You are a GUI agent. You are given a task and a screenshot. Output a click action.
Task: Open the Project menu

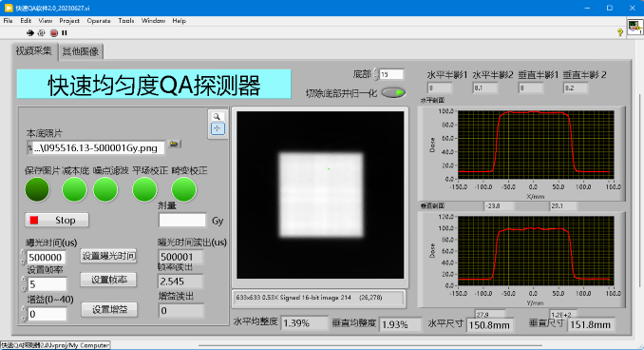(69, 21)
